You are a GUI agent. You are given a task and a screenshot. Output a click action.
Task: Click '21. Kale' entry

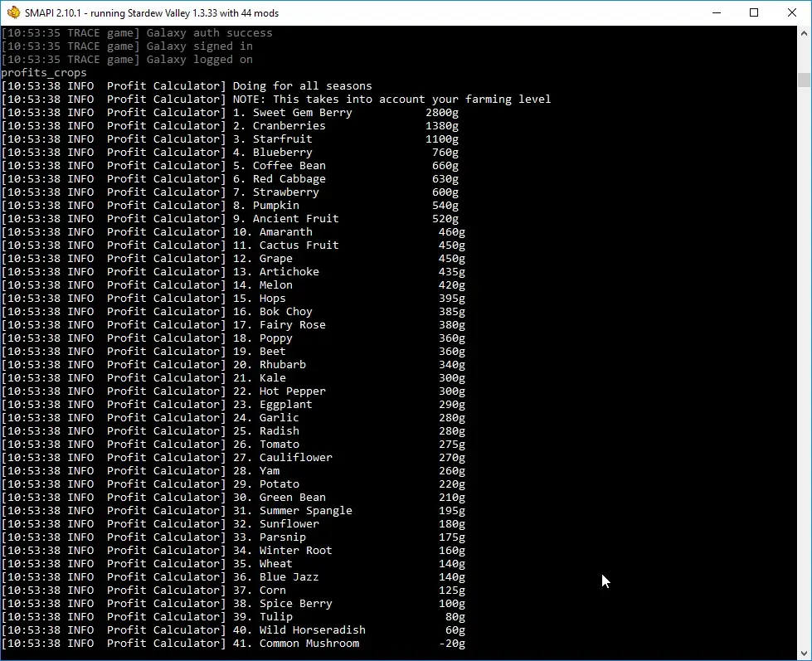point(260,378)
